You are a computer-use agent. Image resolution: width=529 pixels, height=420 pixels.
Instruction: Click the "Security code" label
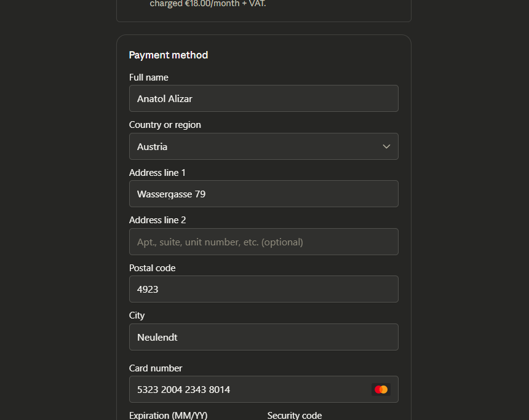295,415
